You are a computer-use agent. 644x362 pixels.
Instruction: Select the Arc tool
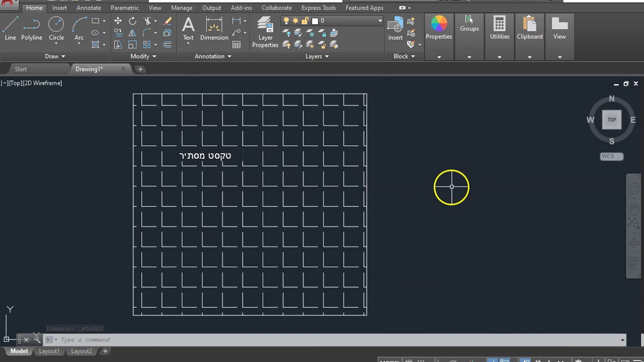(x=79, y=28)
